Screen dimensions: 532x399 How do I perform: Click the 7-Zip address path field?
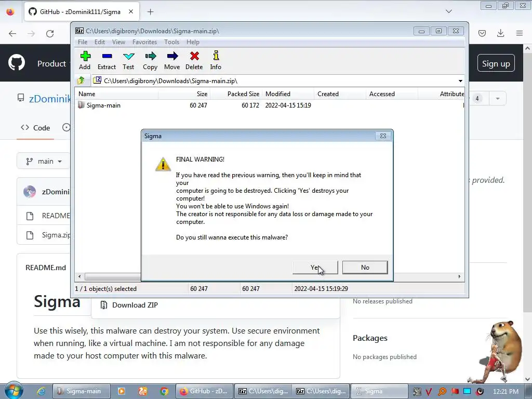pyautogui.click(x=274, y=81)
